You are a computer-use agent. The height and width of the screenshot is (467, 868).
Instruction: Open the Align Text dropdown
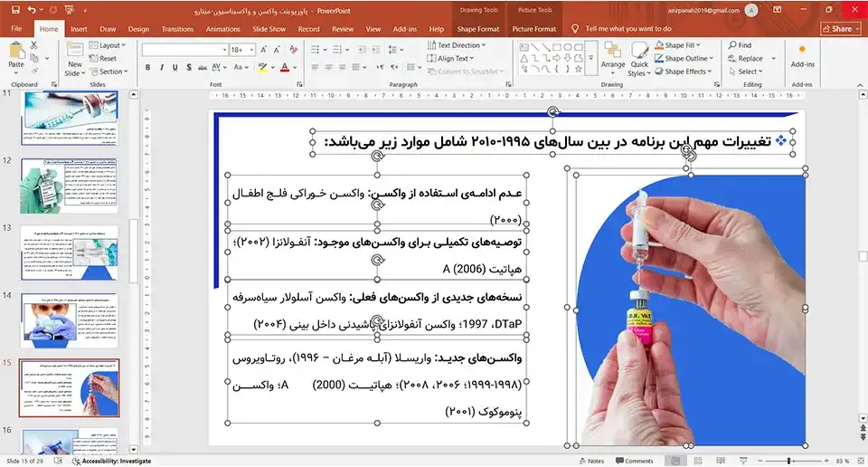click(x=450, y=58)
